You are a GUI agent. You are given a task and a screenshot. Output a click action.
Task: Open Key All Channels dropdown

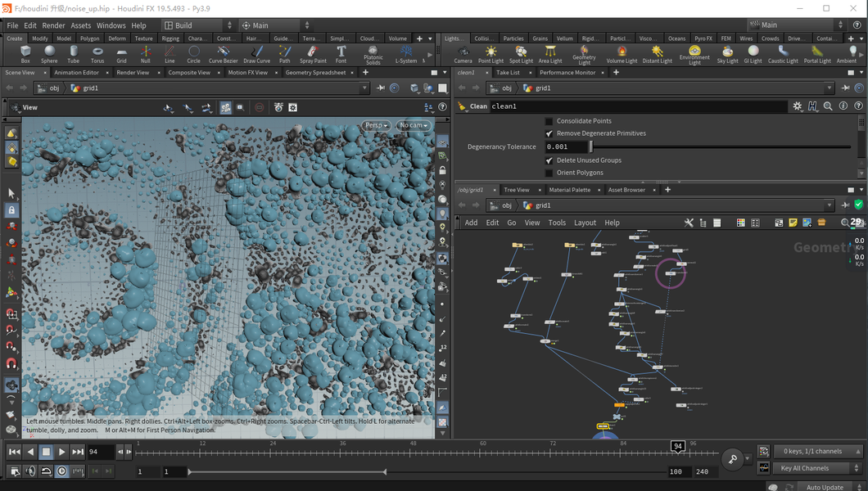tap(818, 468)
